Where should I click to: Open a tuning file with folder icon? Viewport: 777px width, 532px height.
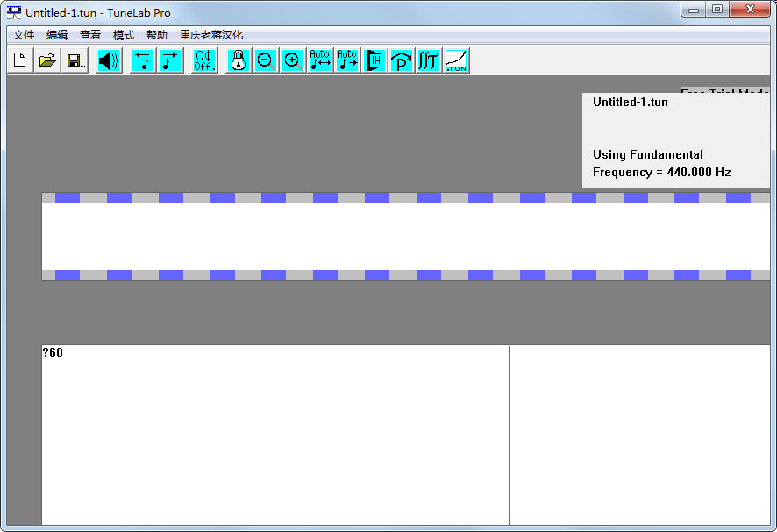pyautogui.click(x=47, y=60)
